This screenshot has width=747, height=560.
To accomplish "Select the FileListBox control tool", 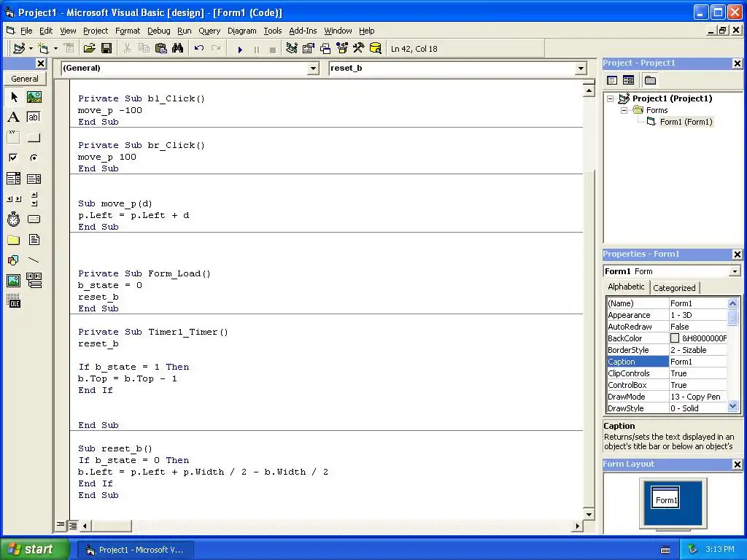I will [34, 239].
